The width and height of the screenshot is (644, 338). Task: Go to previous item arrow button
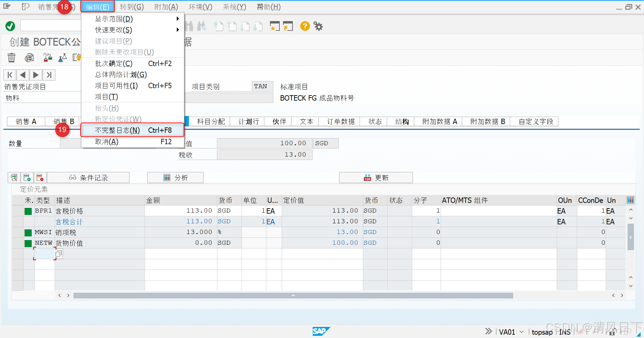click(22, 75)
